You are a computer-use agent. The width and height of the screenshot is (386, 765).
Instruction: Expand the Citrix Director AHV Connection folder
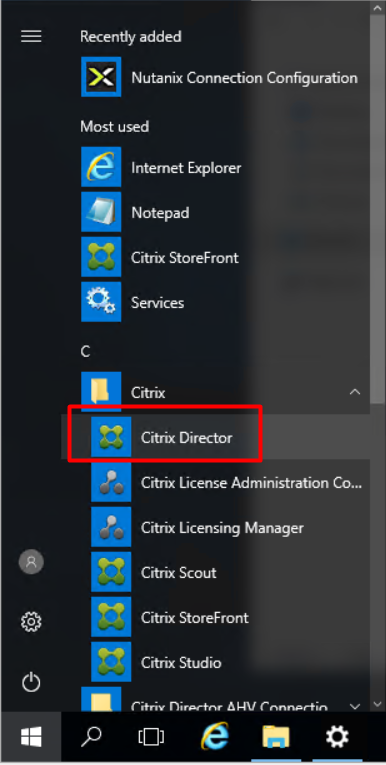355,706
